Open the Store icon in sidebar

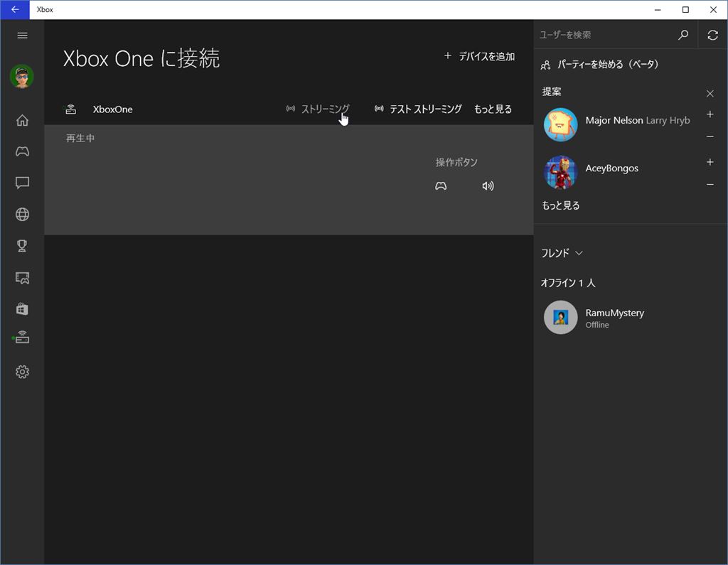tap(22, 308)
